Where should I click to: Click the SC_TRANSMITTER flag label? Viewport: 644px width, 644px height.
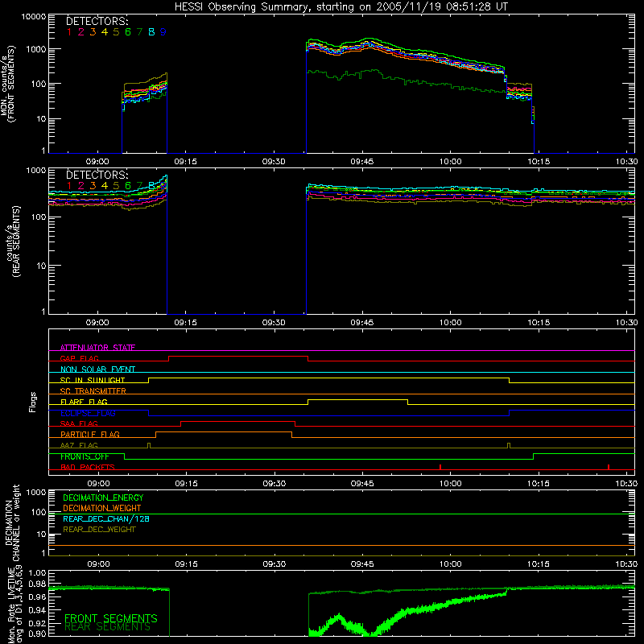point(93,390)
